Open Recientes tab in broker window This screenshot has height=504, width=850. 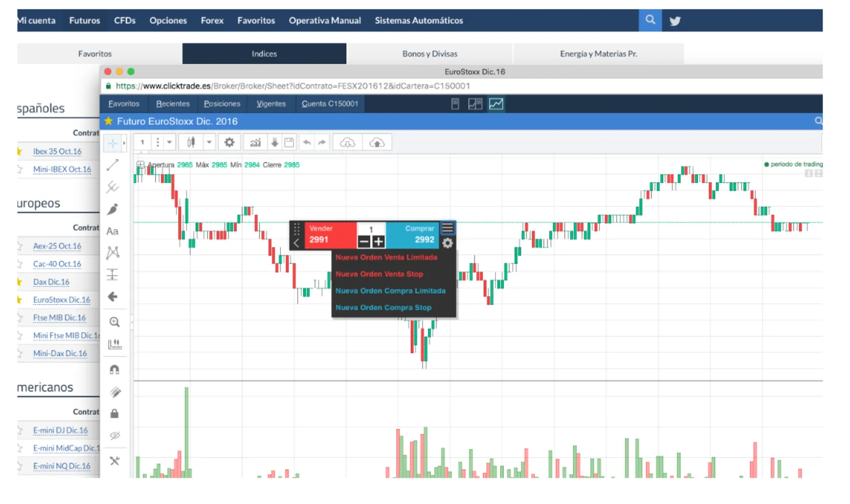click(173, 103)
